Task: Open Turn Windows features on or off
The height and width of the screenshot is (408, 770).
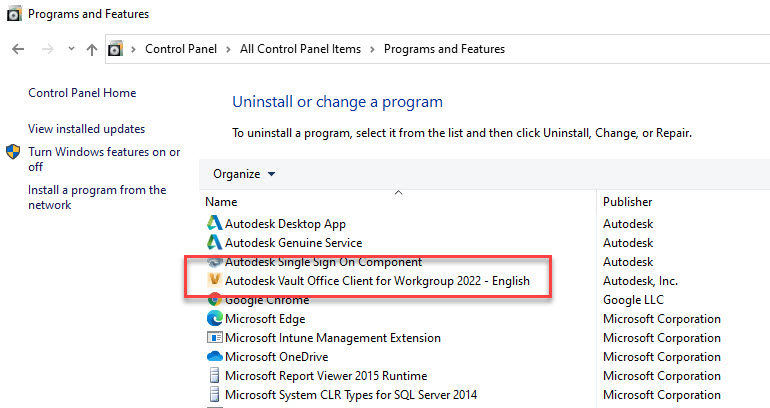Action: click(104, 159)
